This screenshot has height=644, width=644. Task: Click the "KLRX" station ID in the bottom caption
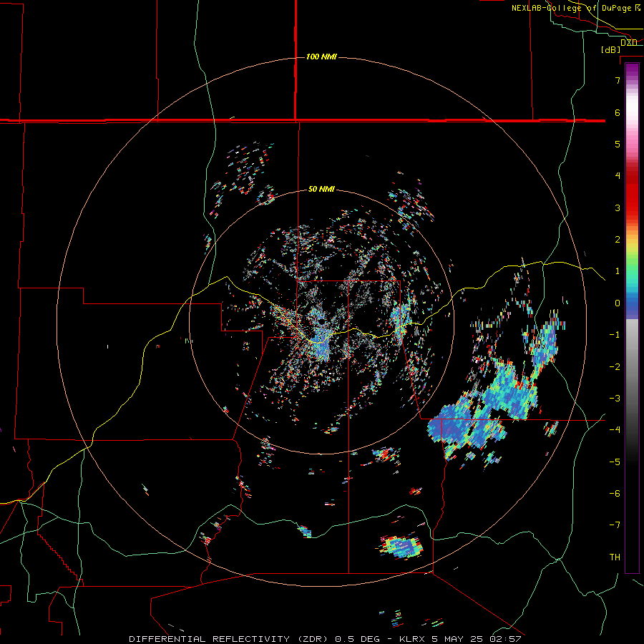[x=413, y=639]
